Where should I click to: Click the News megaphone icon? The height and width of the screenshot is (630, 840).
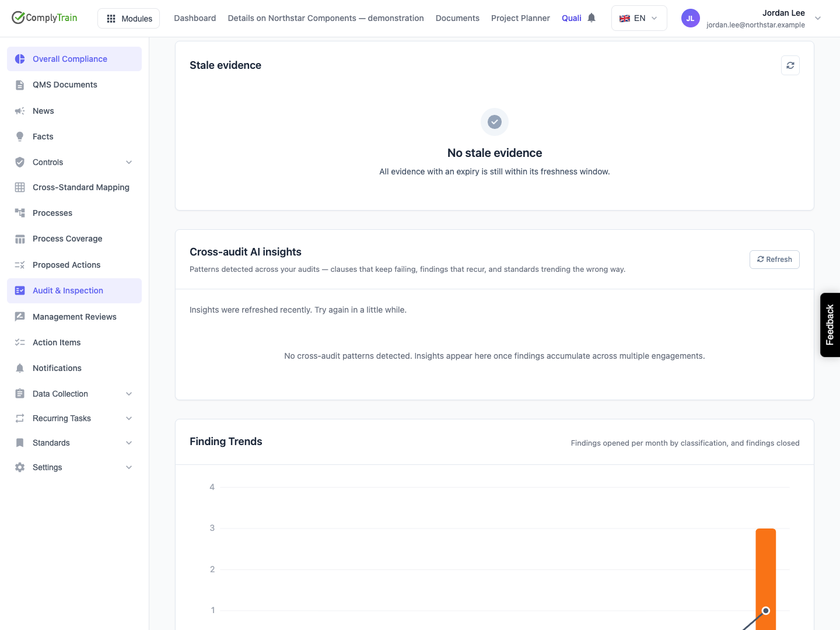click(20, 111)
